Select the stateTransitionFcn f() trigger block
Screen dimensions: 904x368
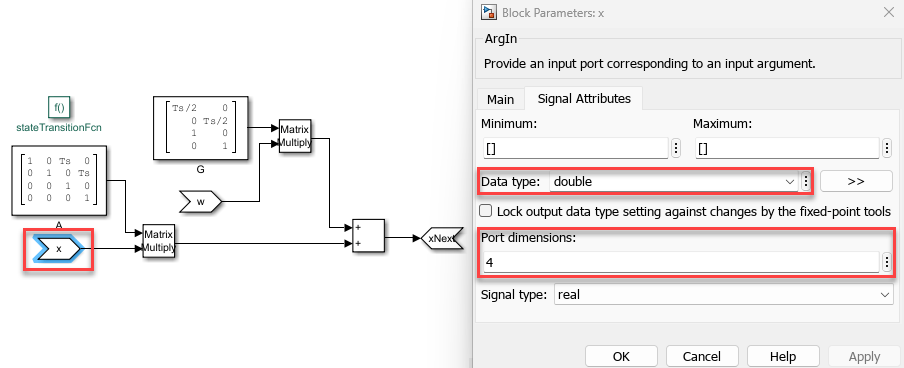point(59,107)
